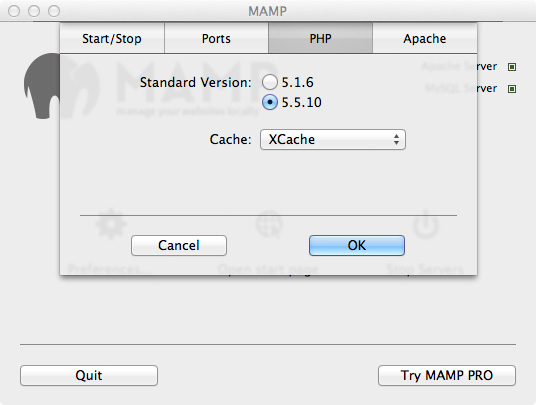Select the PHP tab
Viewport: 536px width, 405px height.
(320, 38)
